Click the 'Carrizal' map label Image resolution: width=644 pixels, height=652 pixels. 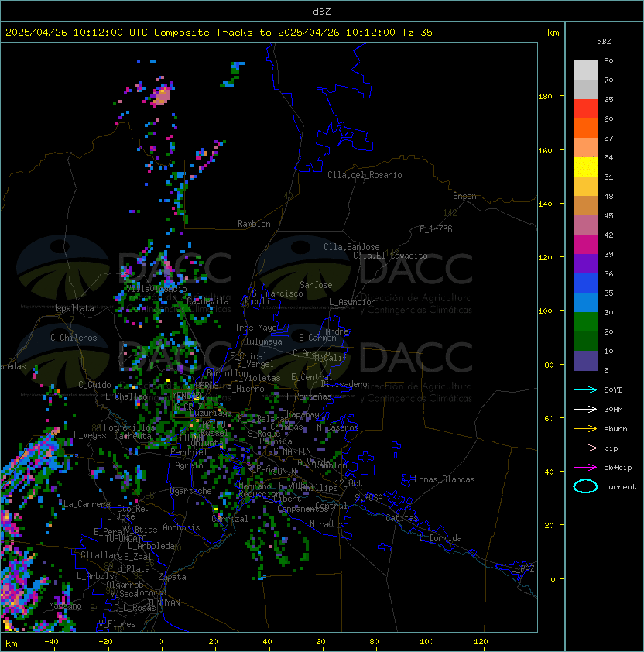(x=230, y=519)
